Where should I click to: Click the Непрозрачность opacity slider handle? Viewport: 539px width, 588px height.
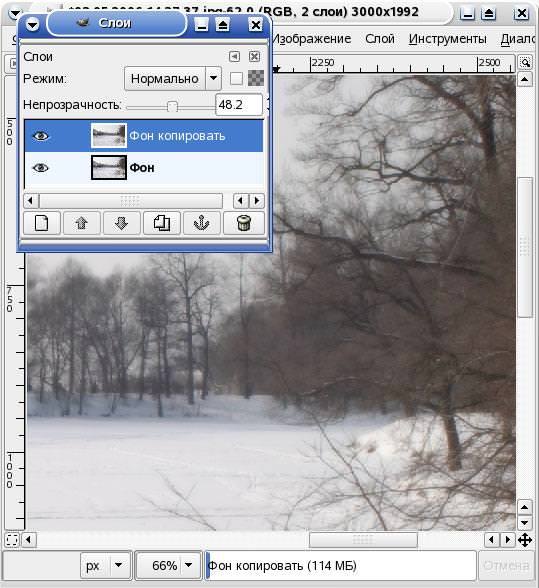(x=172, y=106)
